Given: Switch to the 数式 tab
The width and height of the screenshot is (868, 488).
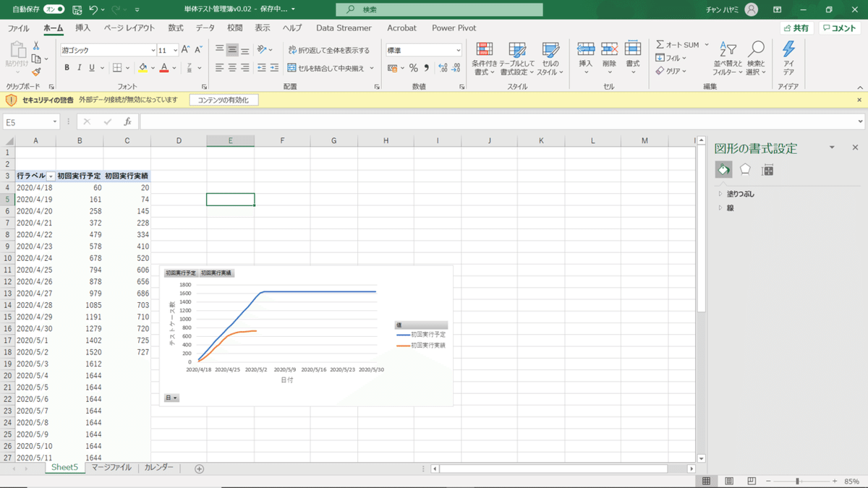Looking at the screenshot, I should (x=176, y=27).
